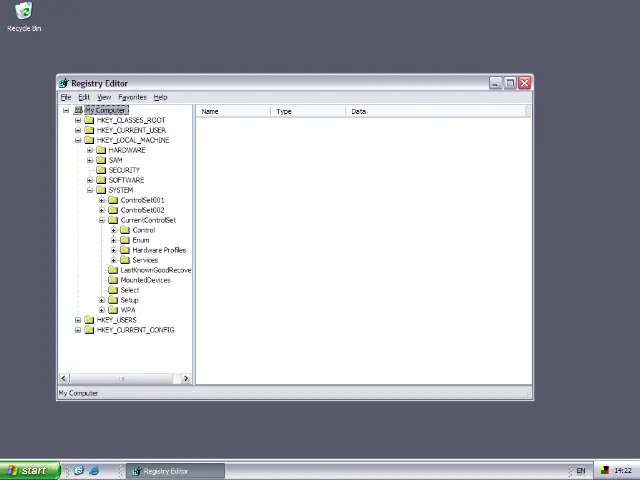Collapse the My Computer root node
The height and width of the screenshot is (480, 640).
click(66, 110)
